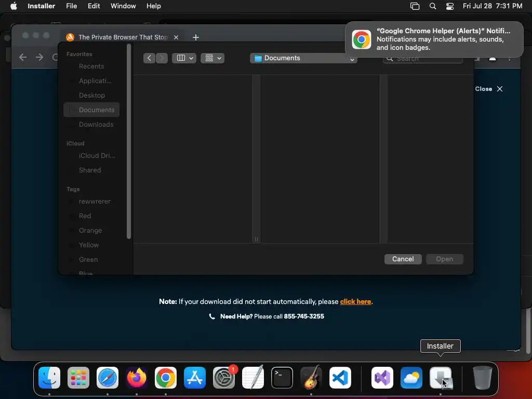Go back in the file dialog
This screenshot has width=532, height=399.
(x=149, y=58)
